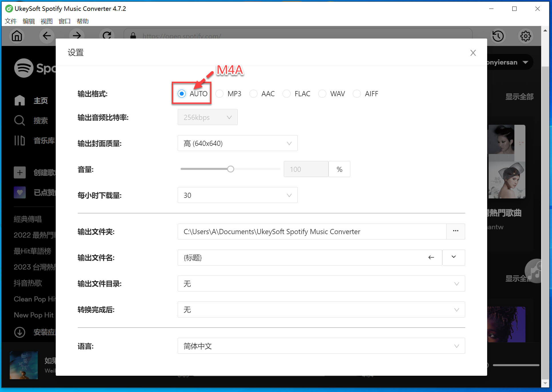Go back with the left arrow
This screenshot has width=552, height=392.
pos(47,36)
